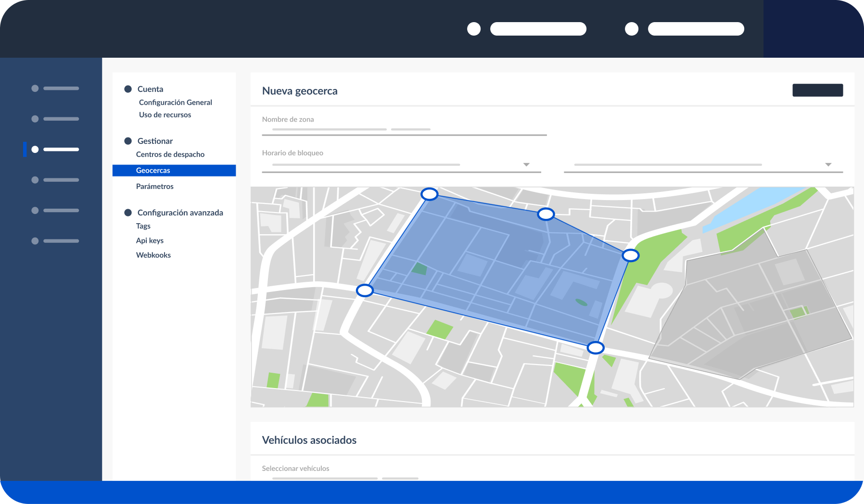Screen dimensions: 864x504
Task: Open the Webkooks settings page
Action: (x=153, y=255)
